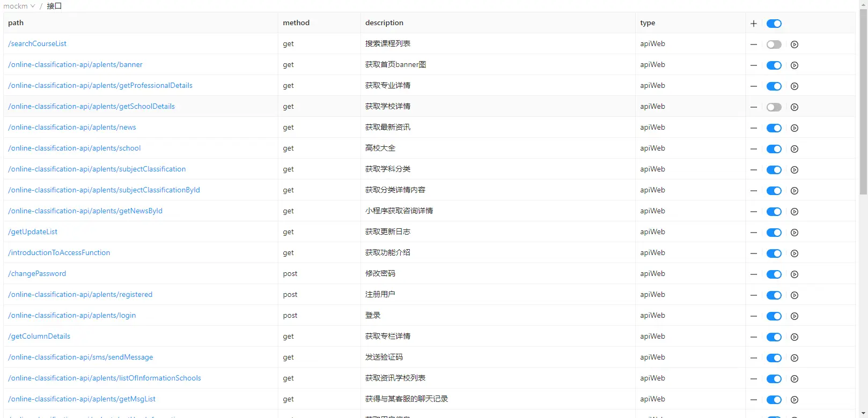Click the plus icon to add an API
The width and height of the screenshot is (868, 418).
754,24
